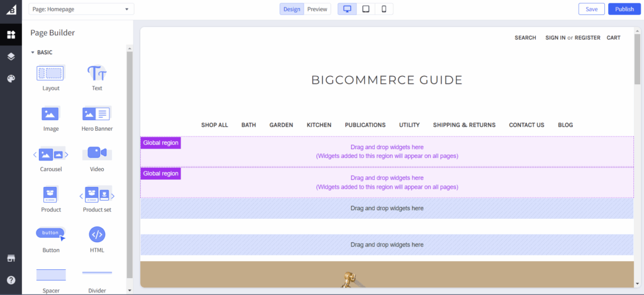Click the BIGCOMMERCE GUIDE store title
This screenshot has width=644, height=295.
pos(387,80)
